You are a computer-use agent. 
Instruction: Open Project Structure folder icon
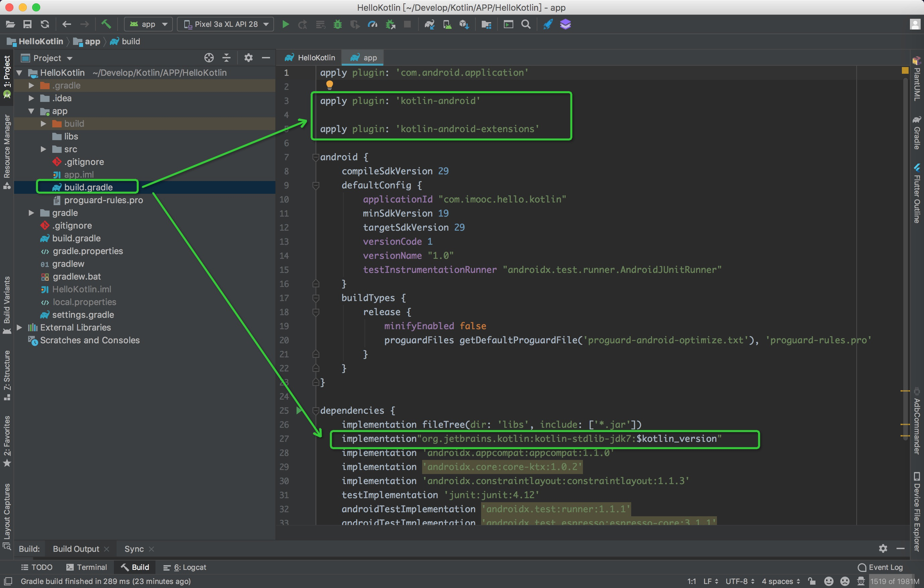pyautogui.click(x=486, y=24)
